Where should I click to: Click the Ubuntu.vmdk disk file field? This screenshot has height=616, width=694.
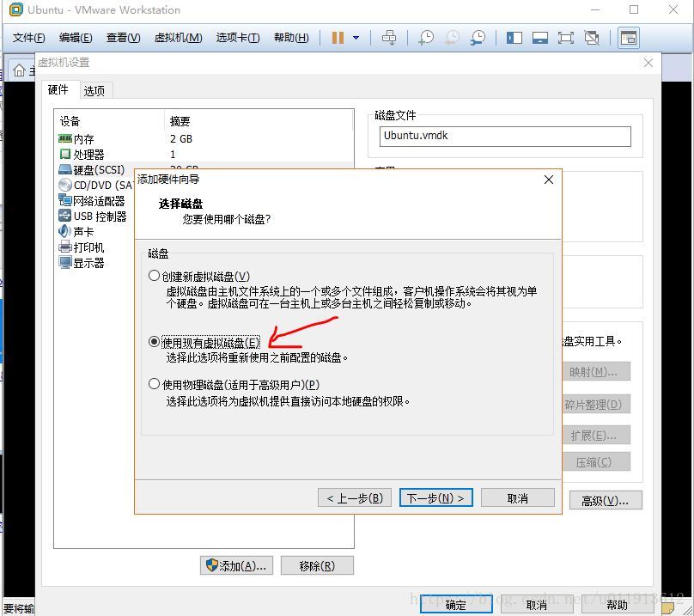(505, 136)
